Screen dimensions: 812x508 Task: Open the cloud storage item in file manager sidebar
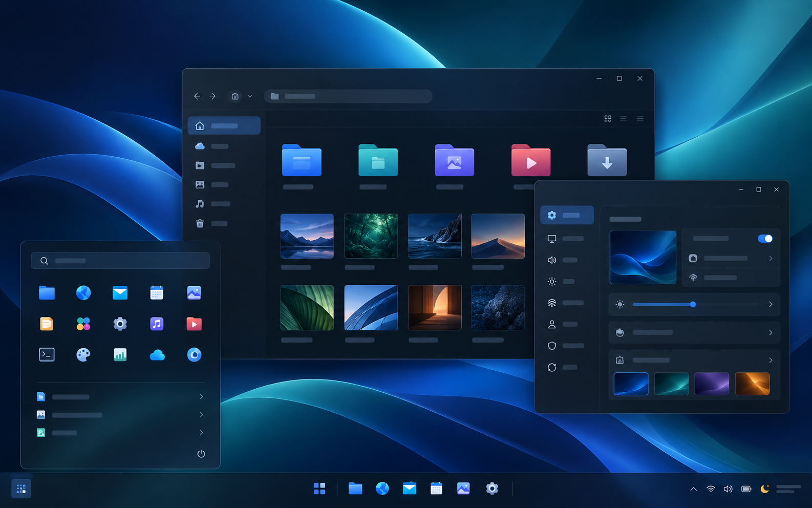(212, 146)
